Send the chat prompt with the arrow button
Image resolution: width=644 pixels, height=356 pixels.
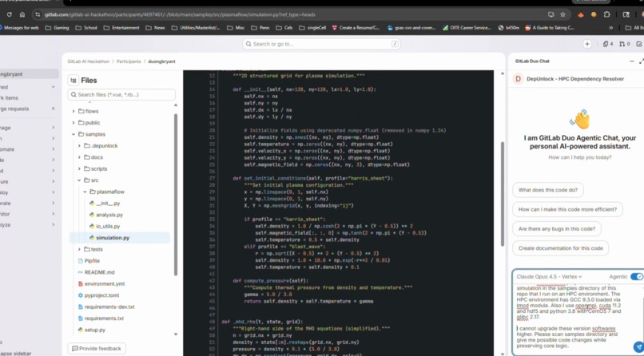tap(638, 346)
